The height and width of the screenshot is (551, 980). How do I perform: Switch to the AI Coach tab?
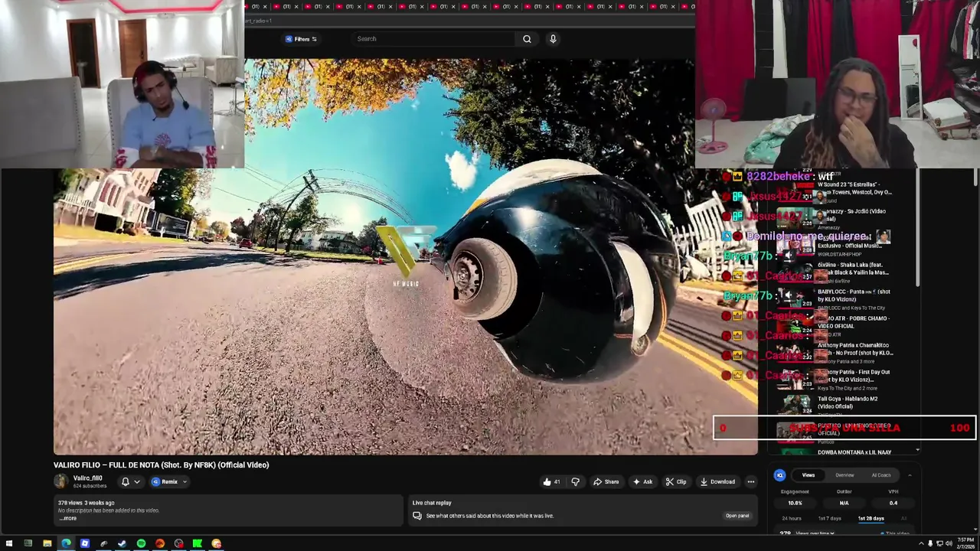(881, 475)
